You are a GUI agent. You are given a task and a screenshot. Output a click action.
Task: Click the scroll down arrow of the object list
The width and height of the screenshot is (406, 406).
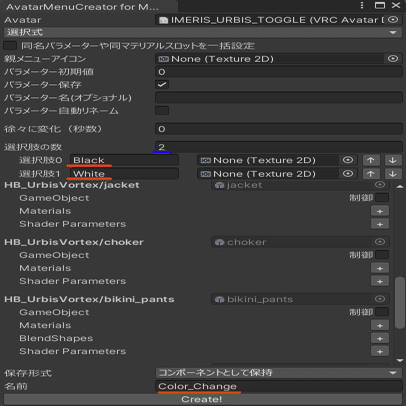click(400, 360)
